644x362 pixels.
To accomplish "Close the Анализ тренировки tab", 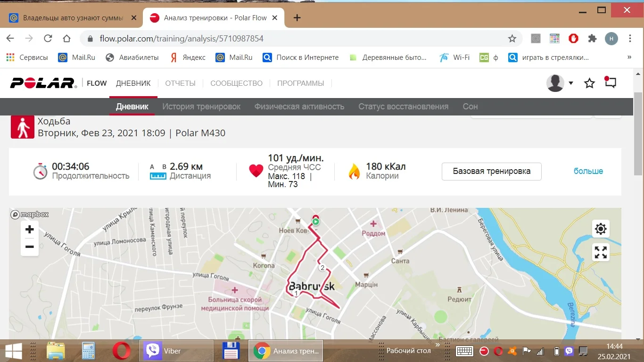I will (275, 18).
